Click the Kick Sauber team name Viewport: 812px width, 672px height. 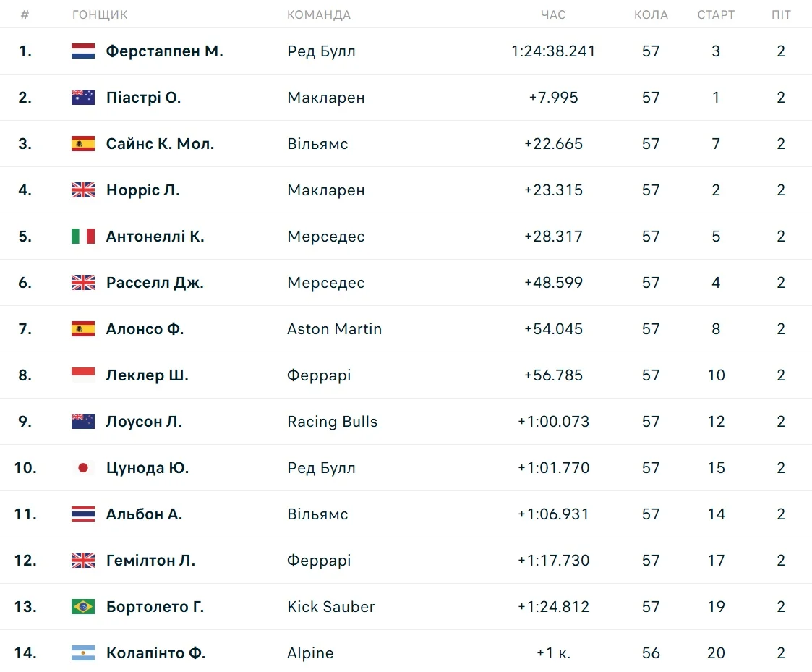(x=330, y=607)
